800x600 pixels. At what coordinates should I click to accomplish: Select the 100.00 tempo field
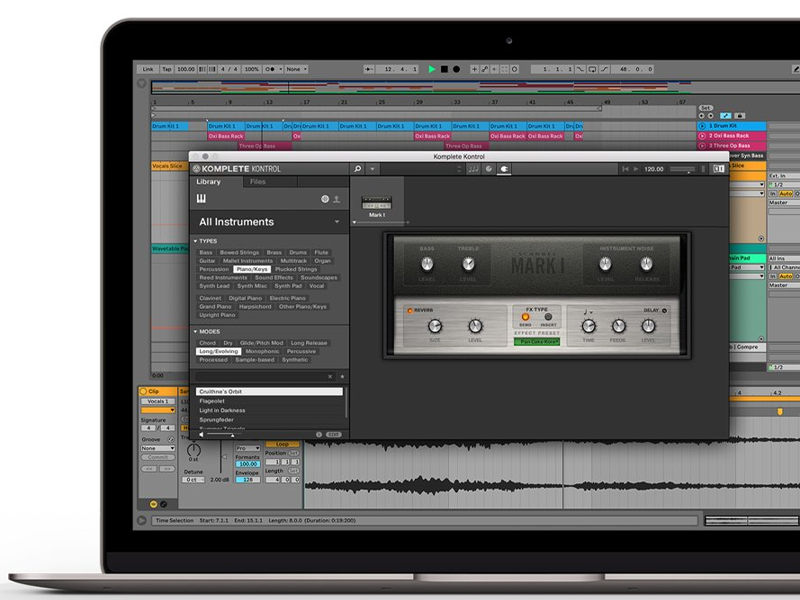[186, 69]
